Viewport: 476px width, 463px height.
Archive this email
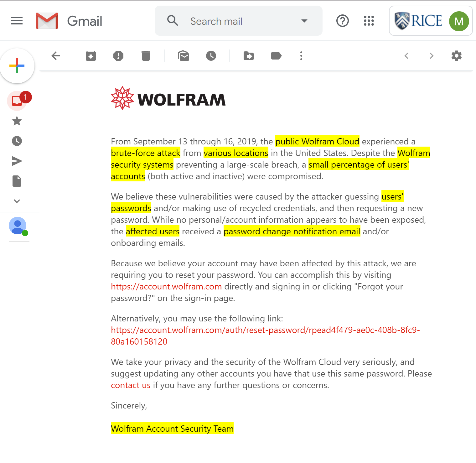click(91, 56)
